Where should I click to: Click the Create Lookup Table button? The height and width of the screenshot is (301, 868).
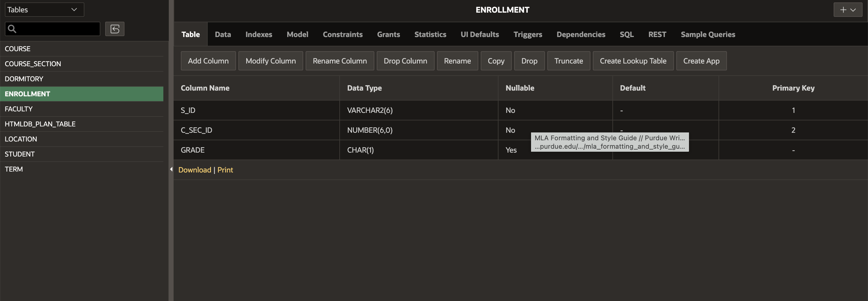click(x=633, y=61)
